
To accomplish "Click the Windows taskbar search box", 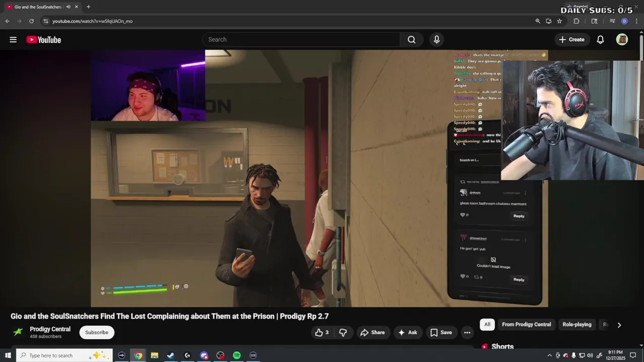I will (64, 355).
